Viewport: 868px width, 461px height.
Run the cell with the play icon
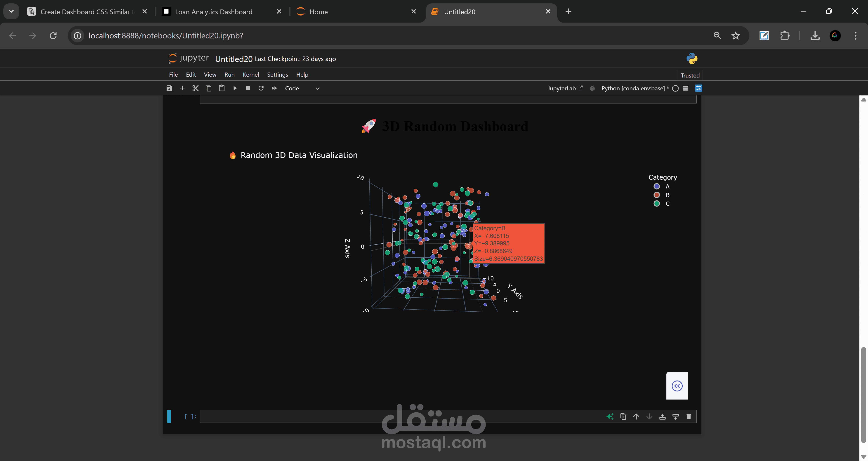(235, 88)
